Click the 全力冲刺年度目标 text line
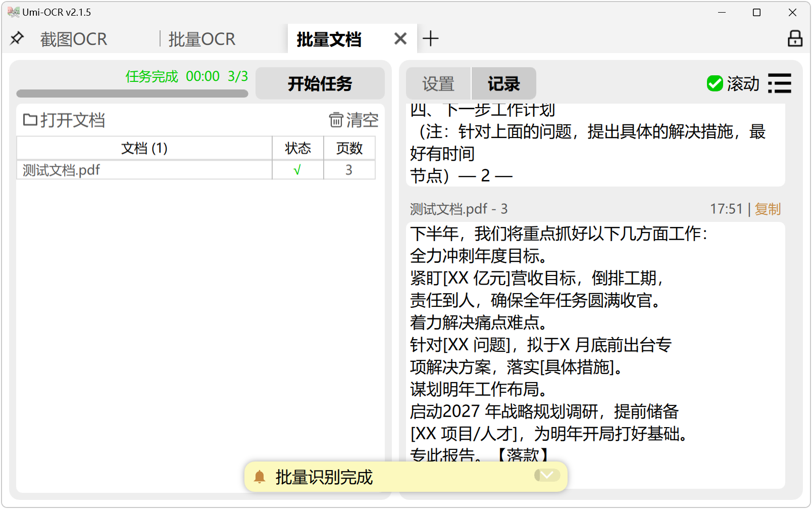812x509 pixels. (478, 256)
